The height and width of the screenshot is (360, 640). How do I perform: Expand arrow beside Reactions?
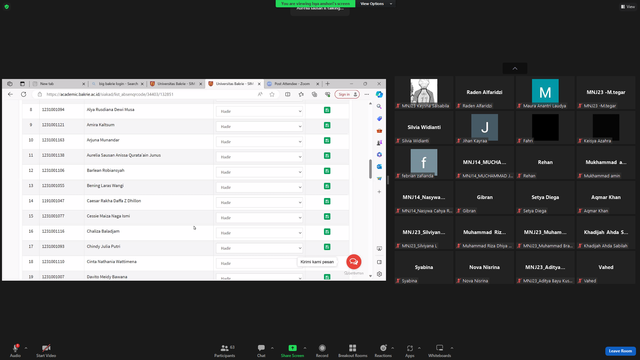393,348
